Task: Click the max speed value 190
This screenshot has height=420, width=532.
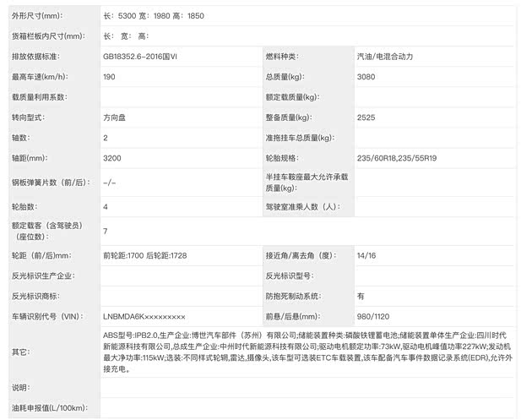Action: pos(110,77)
